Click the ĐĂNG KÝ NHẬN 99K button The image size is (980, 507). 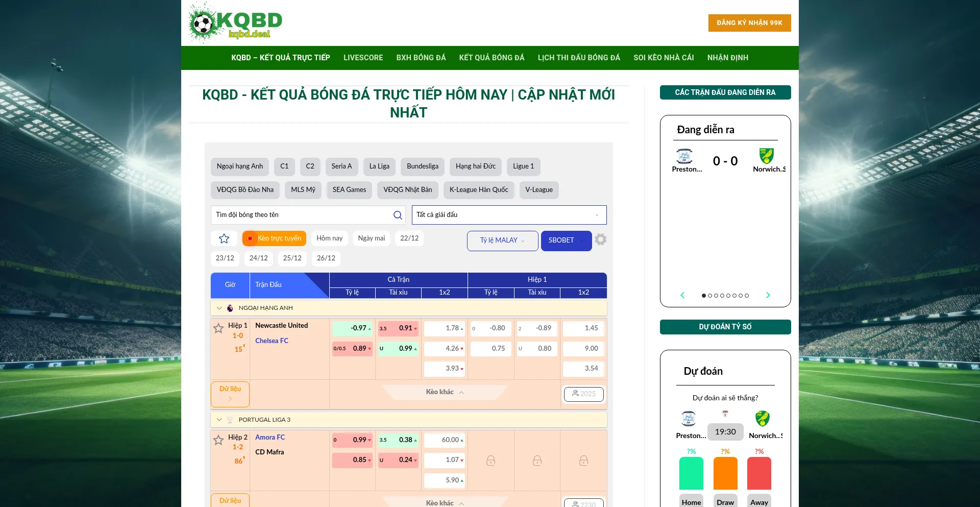click(x=749, y=22)
